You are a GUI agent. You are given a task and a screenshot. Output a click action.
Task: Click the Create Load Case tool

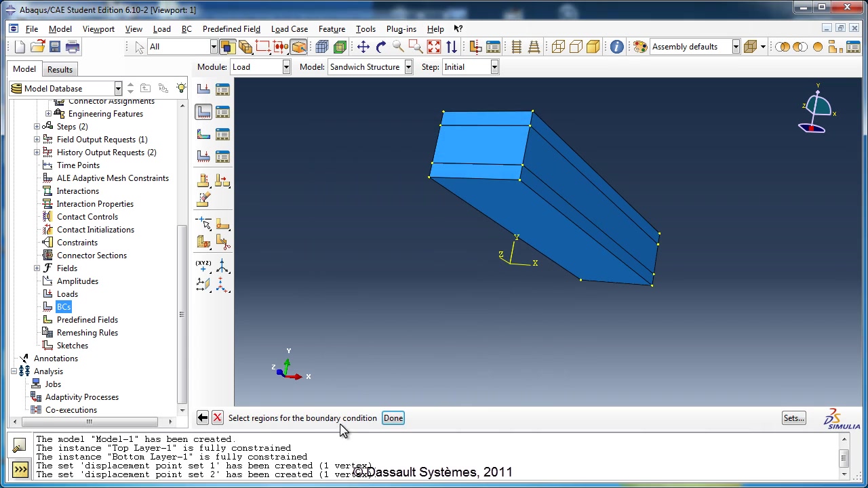click(x=203, y=157)
